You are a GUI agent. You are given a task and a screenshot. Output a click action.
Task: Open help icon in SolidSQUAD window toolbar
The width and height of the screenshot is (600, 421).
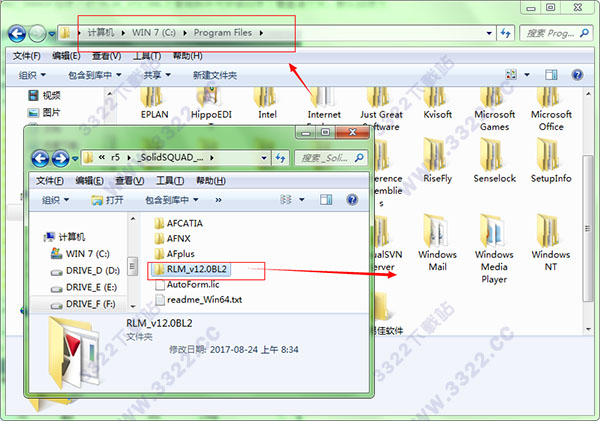click(x=352, y=199)
